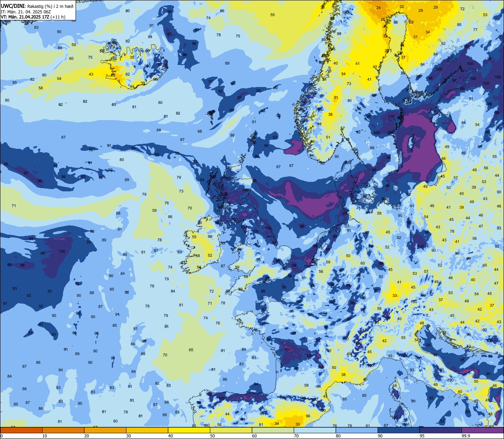Click the bright yellow 40–50 legend swatch
Image resolution: width=504 pixels, height=439 pixels.
(x=189, y=430)
